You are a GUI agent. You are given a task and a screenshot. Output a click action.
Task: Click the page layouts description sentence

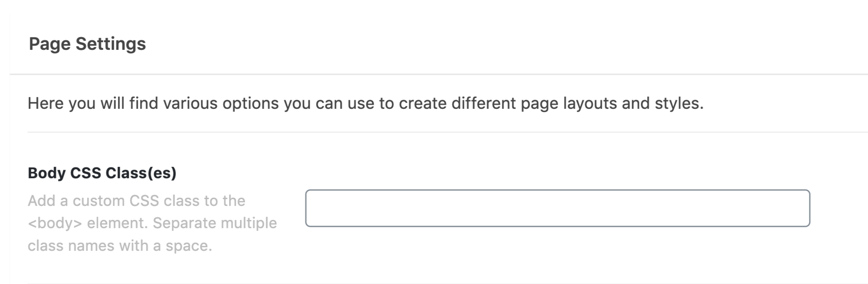[x=363, y=103]
